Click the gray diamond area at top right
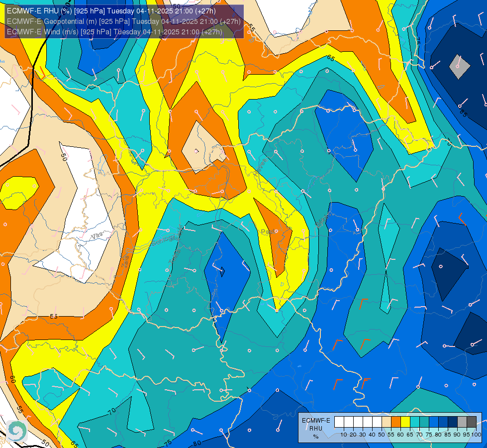The image size is (487, 448). (460, 67)
